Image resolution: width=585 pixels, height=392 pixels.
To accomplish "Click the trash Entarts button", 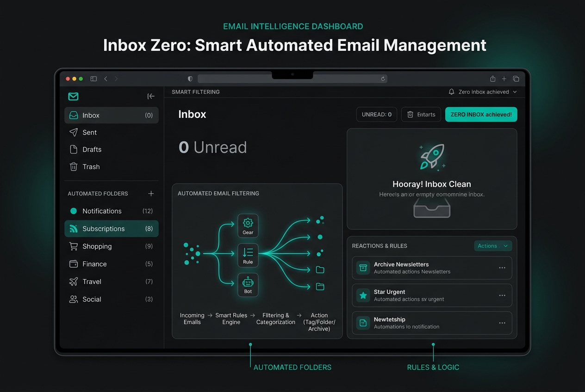I will pos(421,115).
